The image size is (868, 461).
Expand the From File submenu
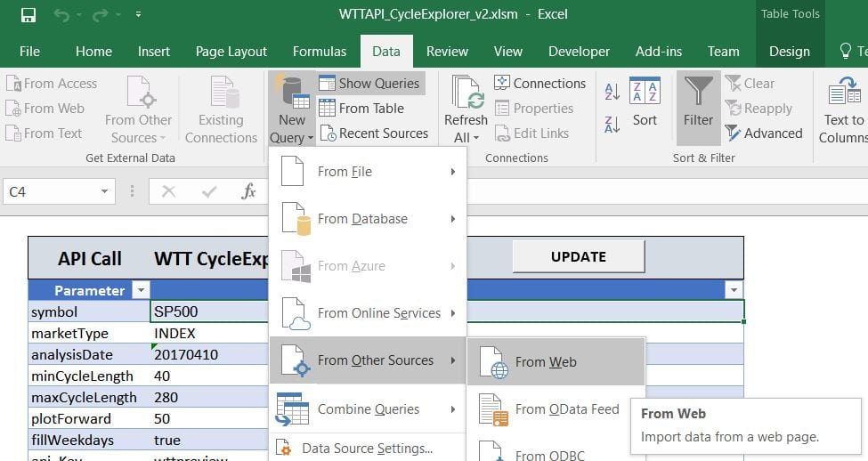pos(368,172)
